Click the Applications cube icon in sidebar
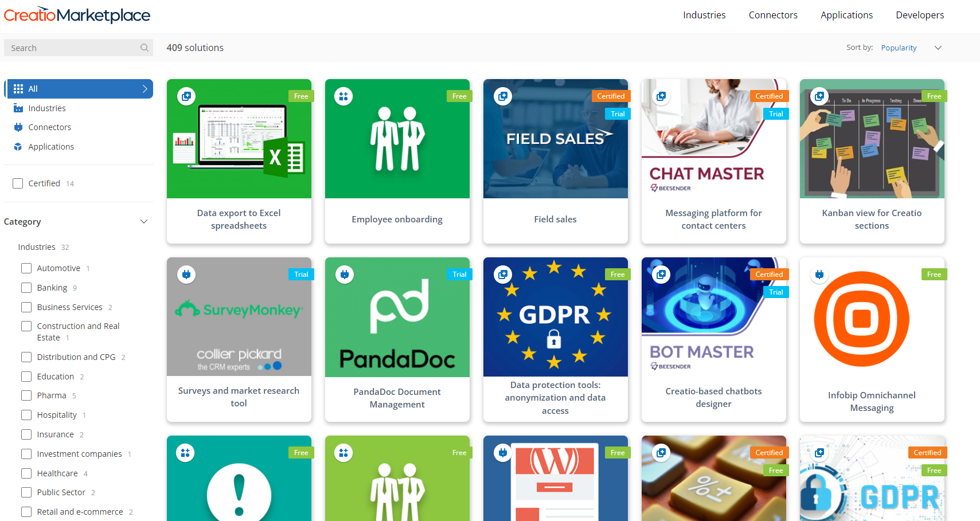 tap(18, 147)
